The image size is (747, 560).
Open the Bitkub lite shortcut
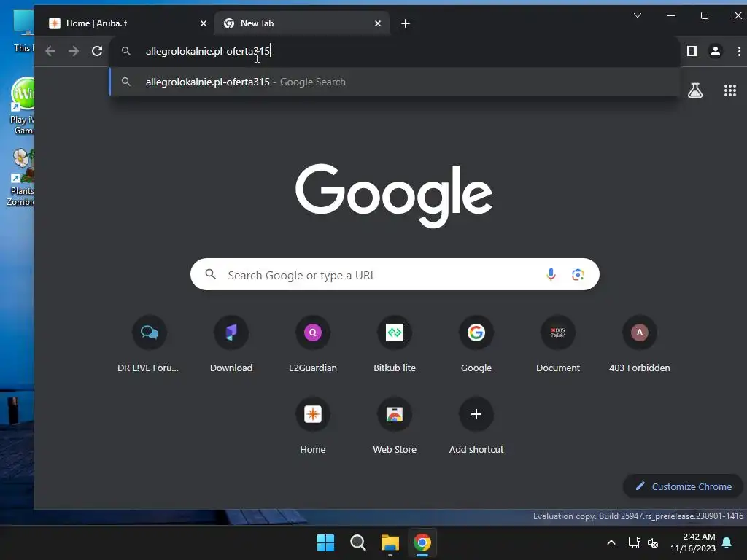click(x=395, y=344)
